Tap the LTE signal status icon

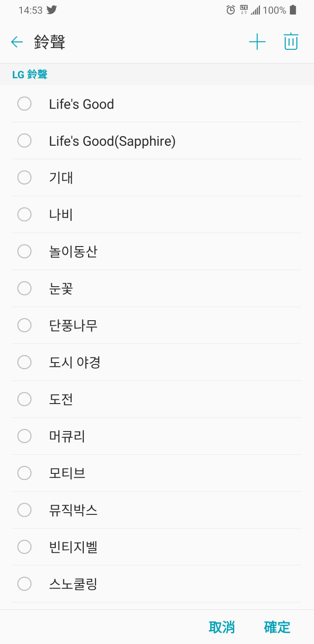(244, 10)
